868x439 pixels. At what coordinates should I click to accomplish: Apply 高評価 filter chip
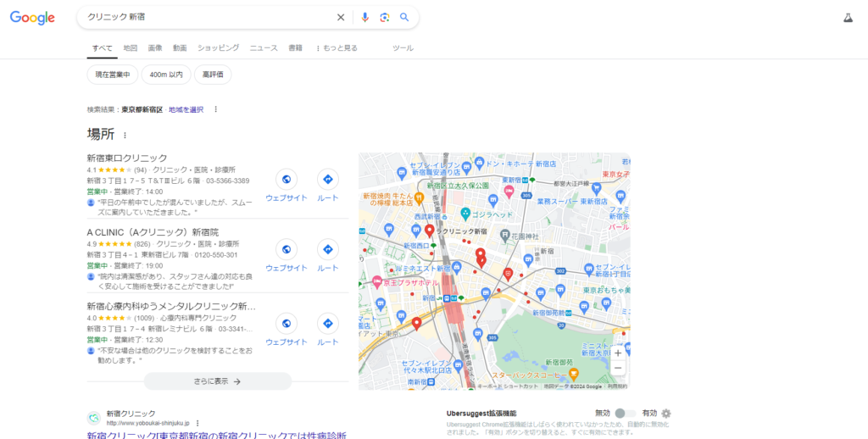pyautogui.click(x=213, y=75)
